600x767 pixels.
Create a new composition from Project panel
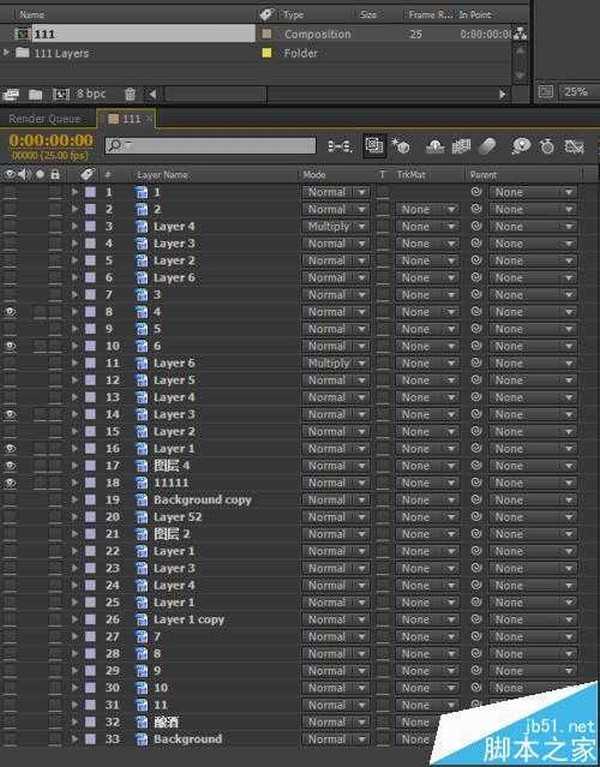[60, 94]
